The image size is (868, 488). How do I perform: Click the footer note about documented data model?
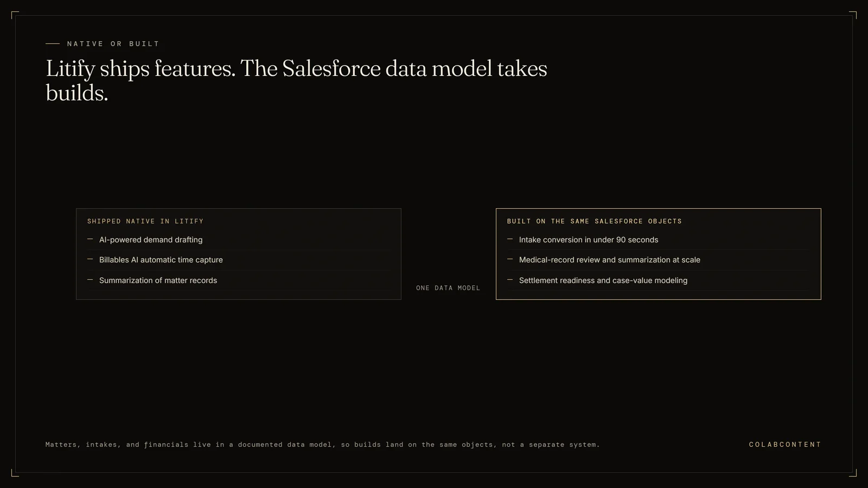323,445
